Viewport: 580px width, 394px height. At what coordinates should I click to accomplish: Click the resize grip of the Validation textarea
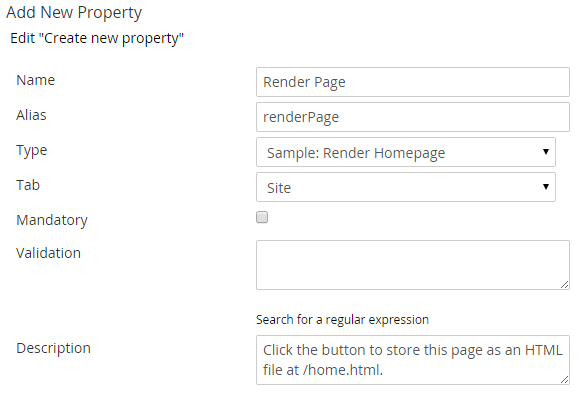pos(564,284)
